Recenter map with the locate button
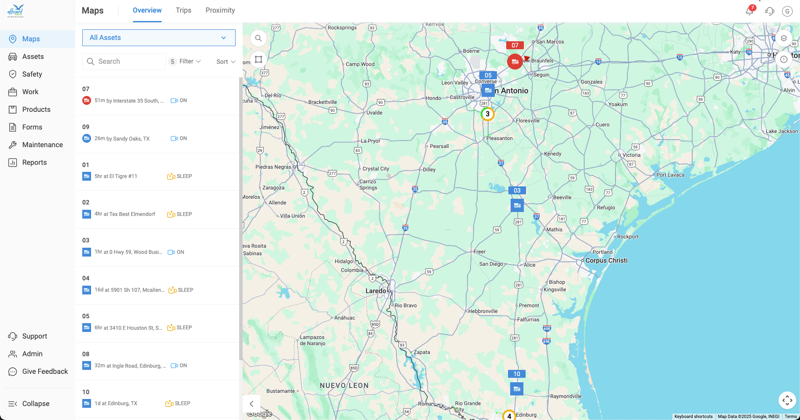The height and width of the screenshot is (420, 800). [x=787, y=400]
